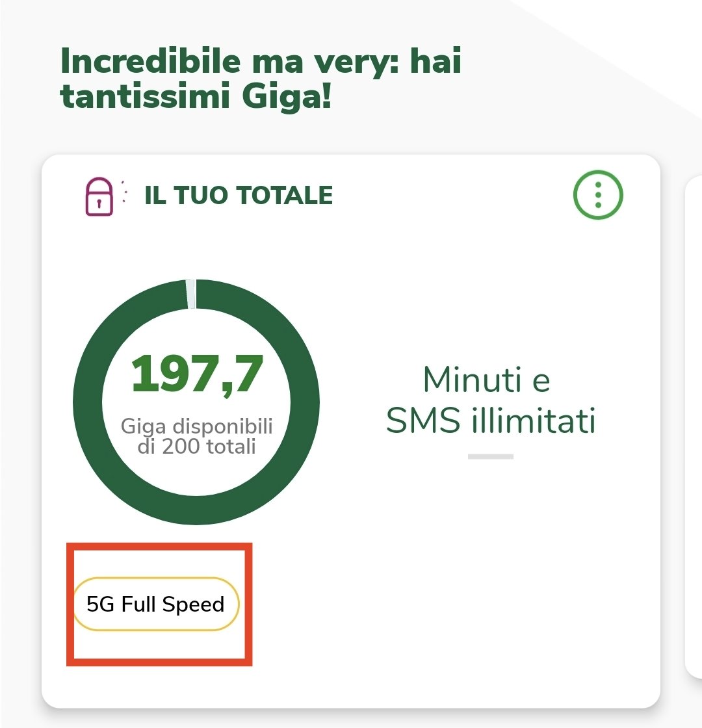Viewport: 702px width, 728px height.
Task: Click grey background below the card
Action: pyautogui.click(x=351, y=718)
